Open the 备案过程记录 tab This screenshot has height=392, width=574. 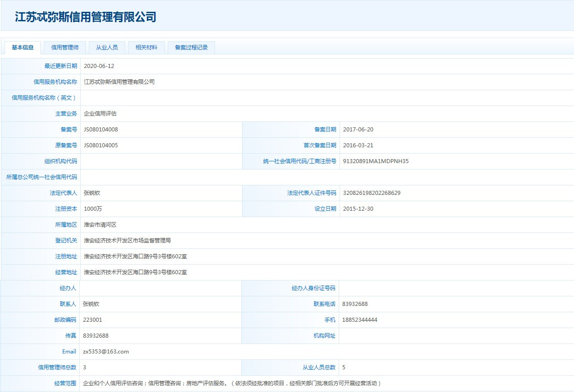pyautogui.click(x=191, y=48)
